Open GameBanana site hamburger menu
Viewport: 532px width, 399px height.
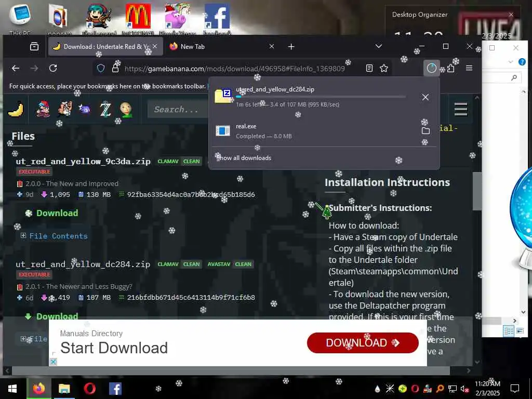coord(461,109)
